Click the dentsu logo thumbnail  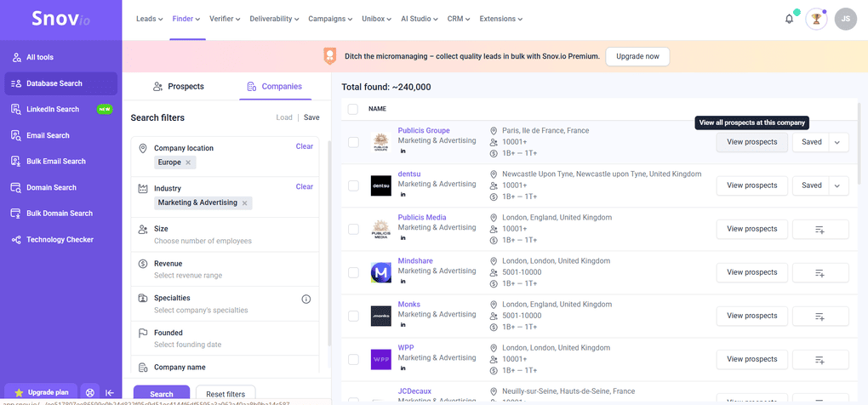[x=381, y=185]
